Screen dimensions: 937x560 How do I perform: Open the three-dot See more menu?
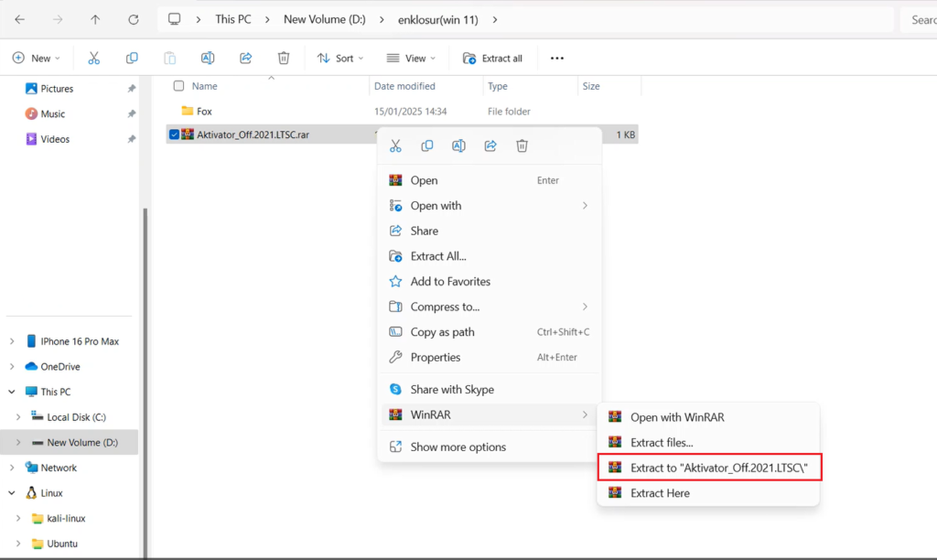tap(557, 58)
